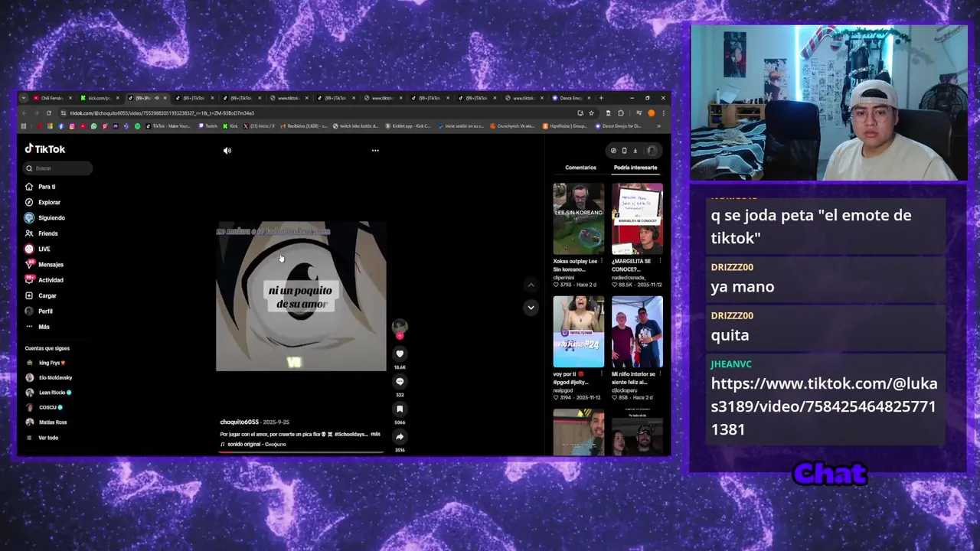
Task: Open voy por ti #pgod video thumbnail
Action: pos(579,331)
